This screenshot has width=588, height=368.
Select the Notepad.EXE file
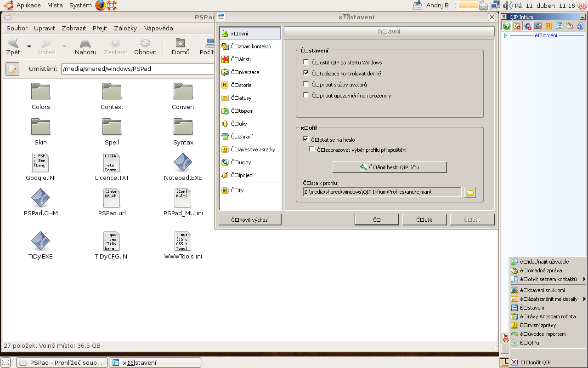tap(183, 167)
